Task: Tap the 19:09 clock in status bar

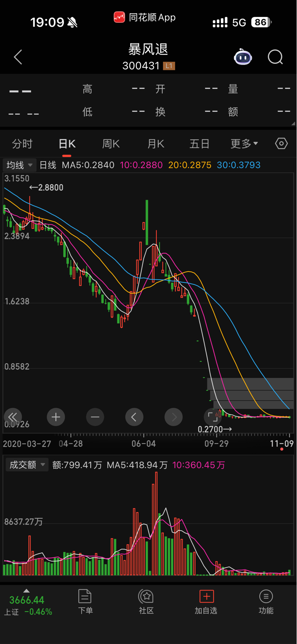Action: (x=47, y=22)
